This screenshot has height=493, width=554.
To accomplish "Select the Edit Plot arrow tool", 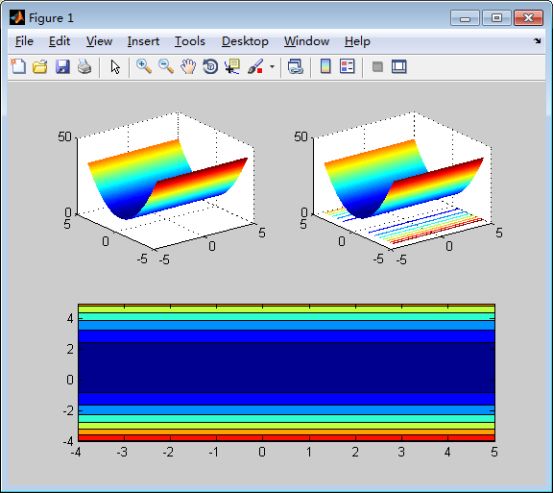I will pyautogui.click(x=115, y=66).
